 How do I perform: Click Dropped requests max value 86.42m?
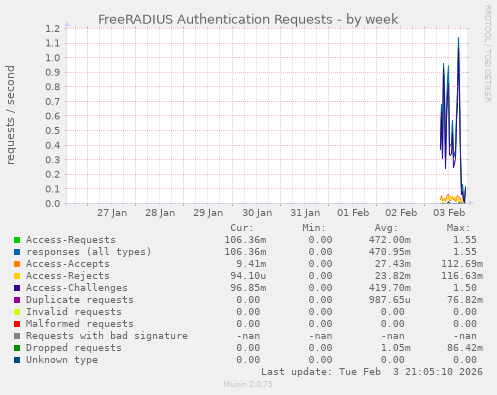click(x=465, y=348)
